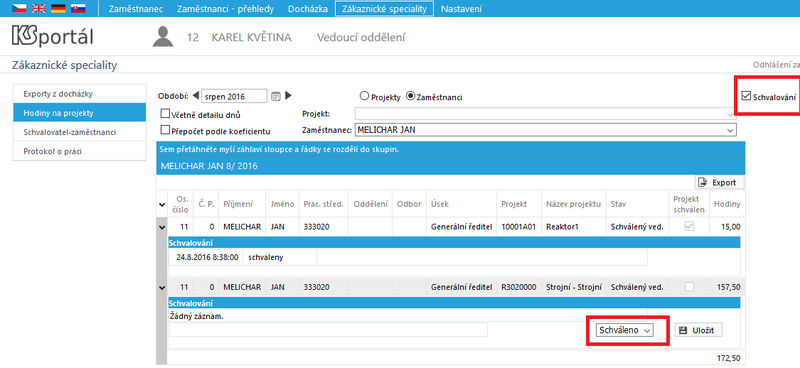Open Zaměstnanci - přehledy menu
This screenshot has height=368, width=800.
tap(225, 9)
